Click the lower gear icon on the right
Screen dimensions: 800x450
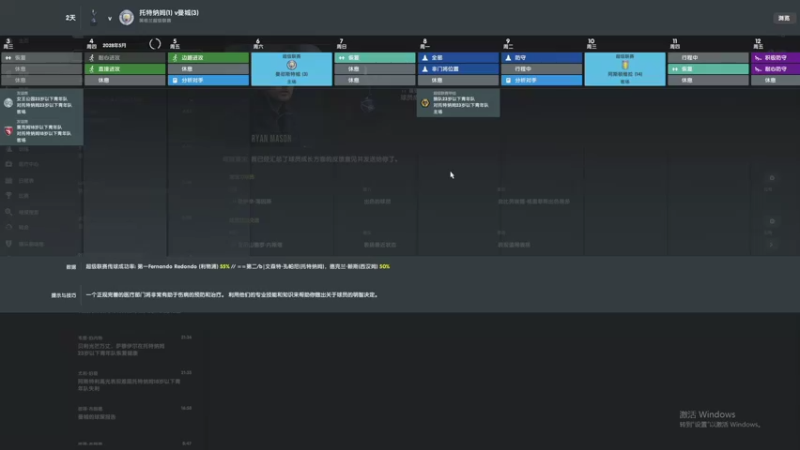coord(772,221)
